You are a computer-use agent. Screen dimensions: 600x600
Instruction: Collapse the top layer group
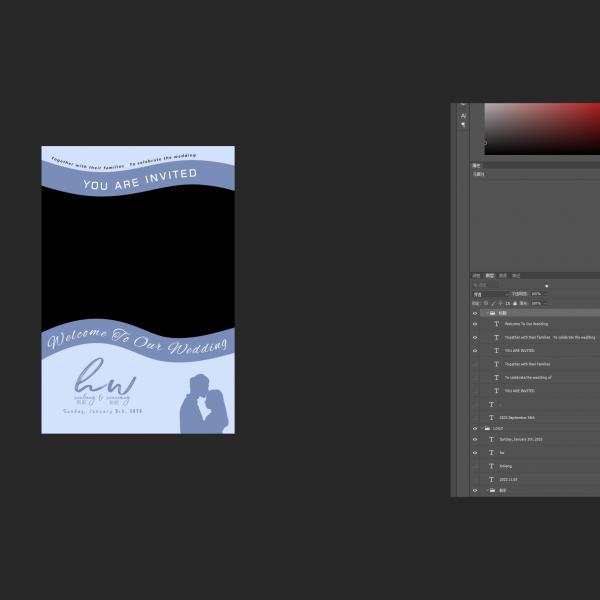[484, 313]
